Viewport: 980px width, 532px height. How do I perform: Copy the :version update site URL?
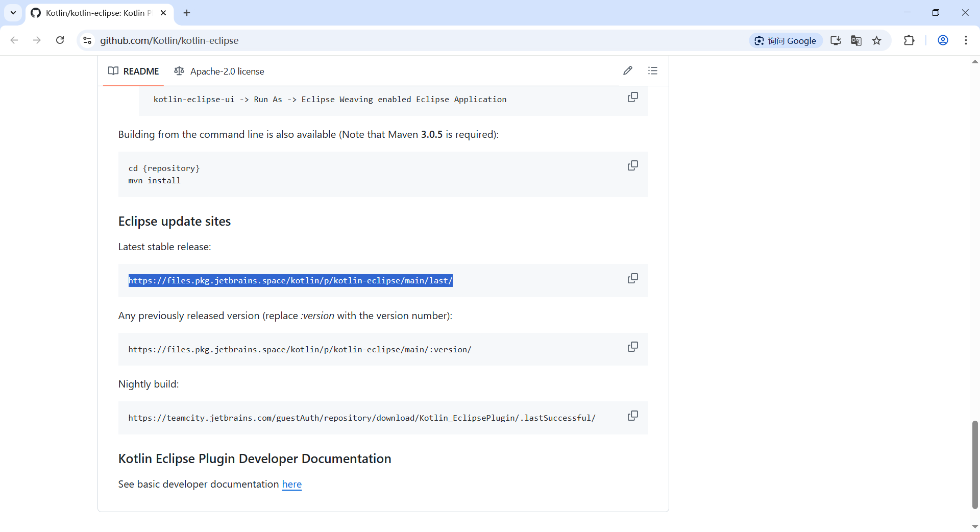coord(632,347)
